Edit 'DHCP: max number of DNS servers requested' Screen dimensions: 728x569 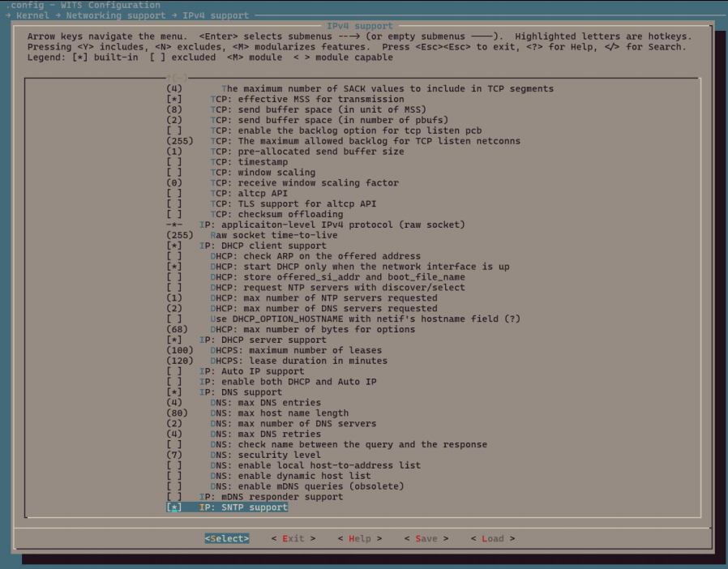click(x=302, y=308)
